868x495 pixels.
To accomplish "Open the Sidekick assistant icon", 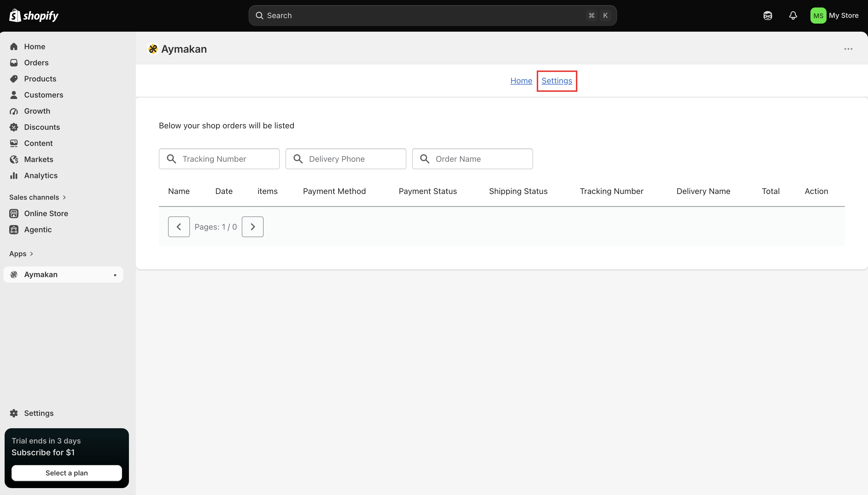I will pyautogui.click(x=767, y=16).
